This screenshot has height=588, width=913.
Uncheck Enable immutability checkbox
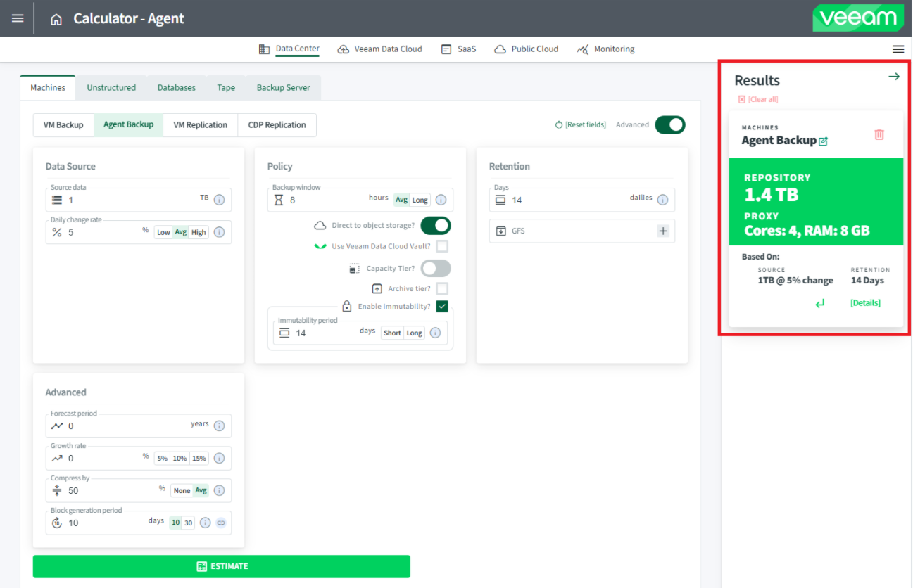[442, 306]
